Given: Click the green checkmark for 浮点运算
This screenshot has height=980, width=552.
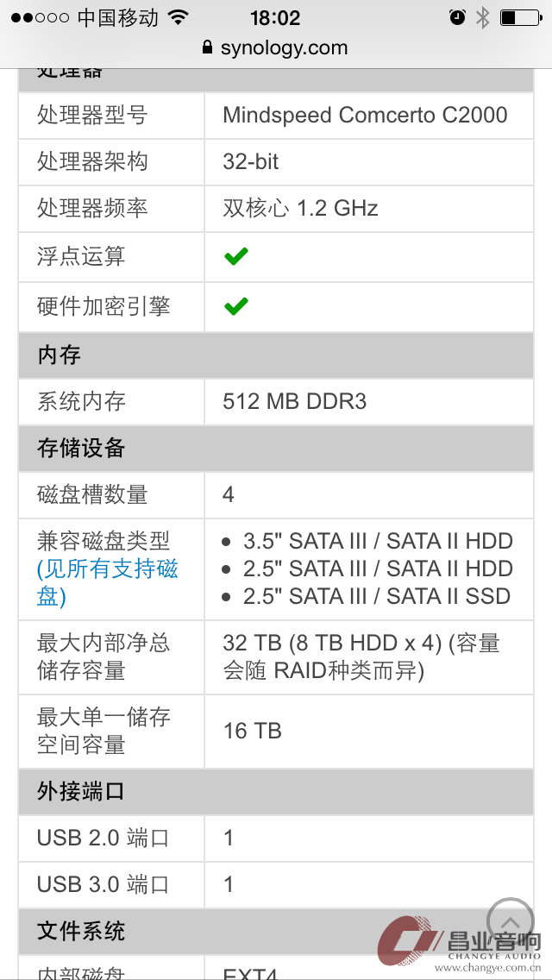Looking at the screenshot, I should tap(236, 256).
